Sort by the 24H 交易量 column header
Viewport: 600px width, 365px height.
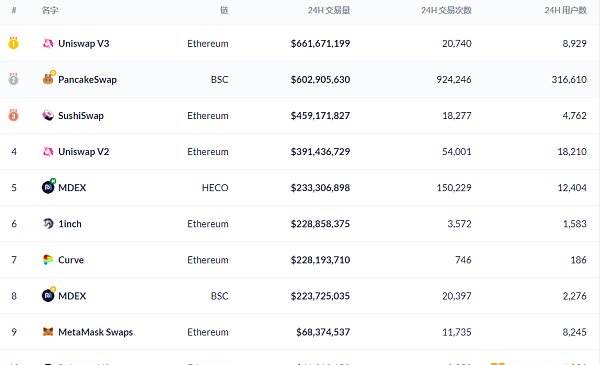329,10
